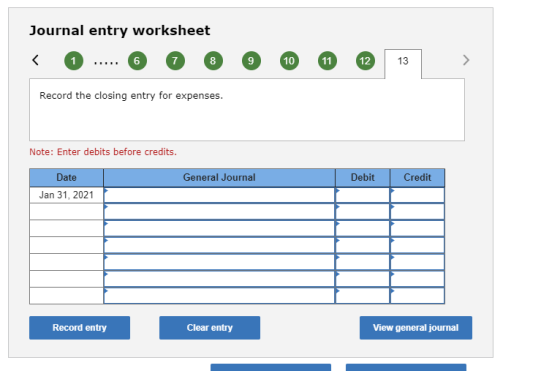Go to previous journal entry with left chevron
This screenshot has width=560, height=371.
tap(35, 60)
